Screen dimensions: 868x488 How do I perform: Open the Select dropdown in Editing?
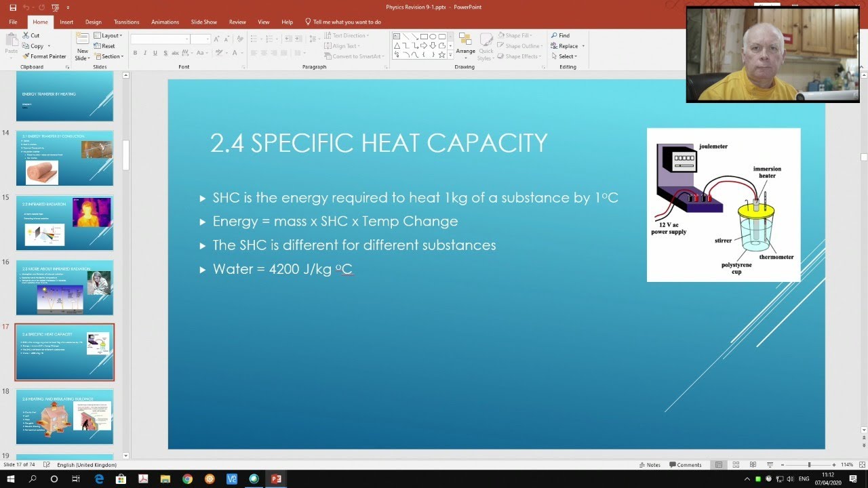[x=564, y=56]
